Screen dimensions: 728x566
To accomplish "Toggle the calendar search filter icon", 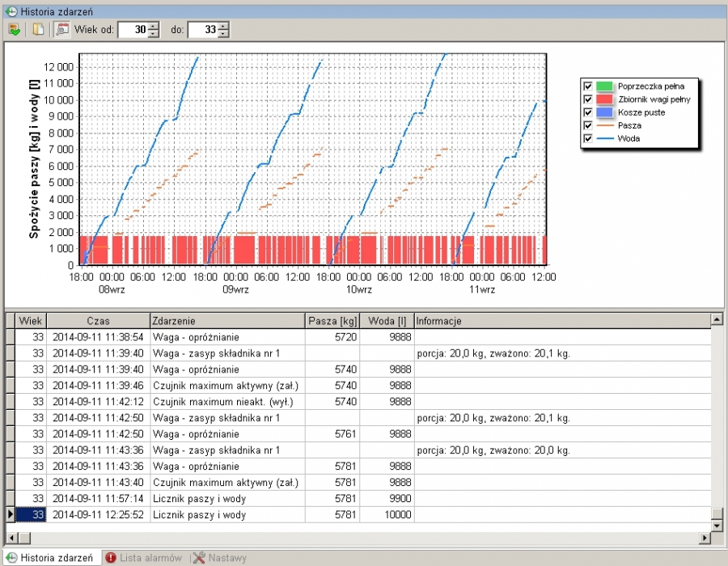I will click(61, 30).
